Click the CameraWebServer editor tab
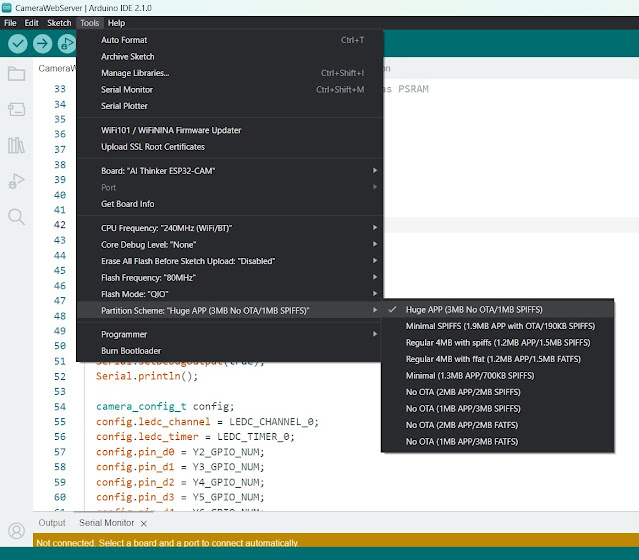This screenshot has width=639, height=560. coord(56,68)
